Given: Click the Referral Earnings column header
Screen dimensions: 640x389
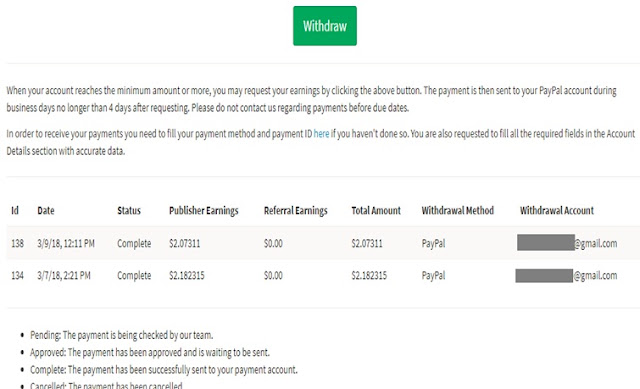Looking at the screenshot, I should pos(296,211).
